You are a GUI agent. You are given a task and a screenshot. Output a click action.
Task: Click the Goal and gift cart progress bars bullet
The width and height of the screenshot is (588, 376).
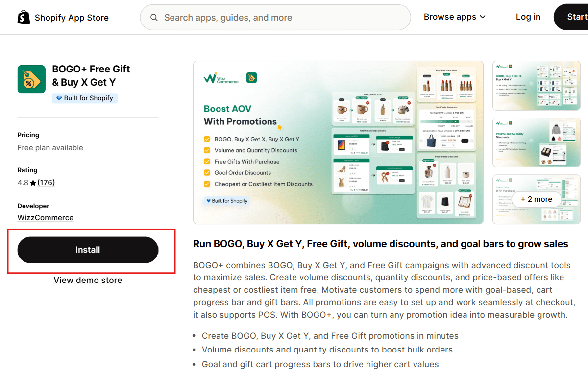click(320, 364)
